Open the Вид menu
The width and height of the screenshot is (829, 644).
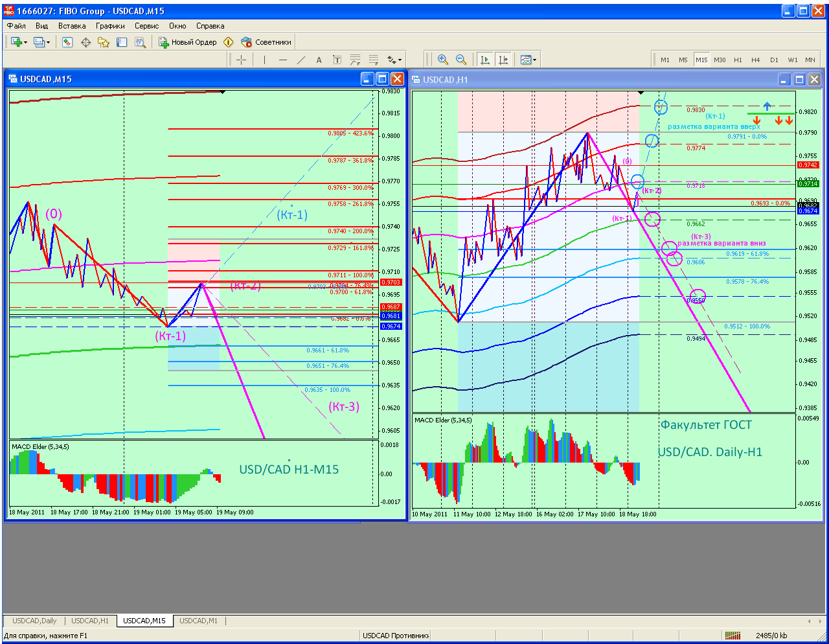click(42, 26)
